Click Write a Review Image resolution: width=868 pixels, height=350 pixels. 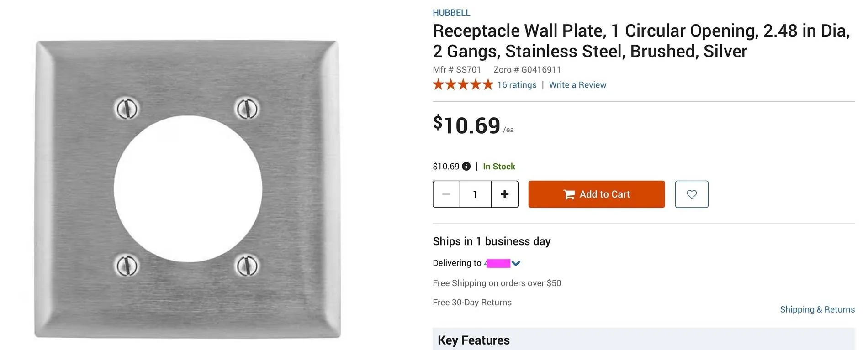tap(577, 85)
